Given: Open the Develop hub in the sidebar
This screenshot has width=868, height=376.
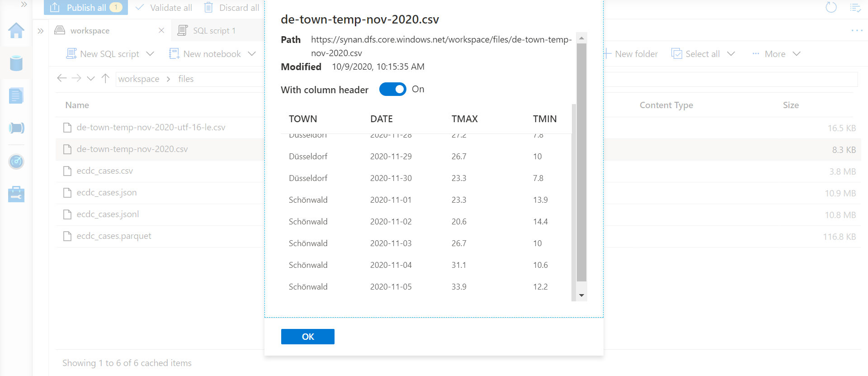Looking at the screenshot, I should pyautogui.click(x=16, y=95).
